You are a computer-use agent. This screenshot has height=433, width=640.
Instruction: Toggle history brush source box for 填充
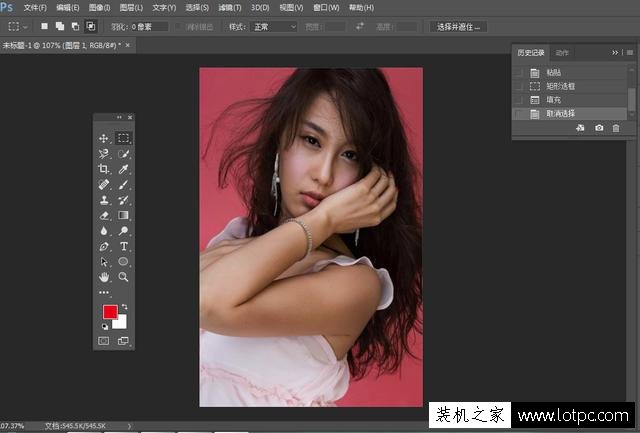(x=518, y=100)
